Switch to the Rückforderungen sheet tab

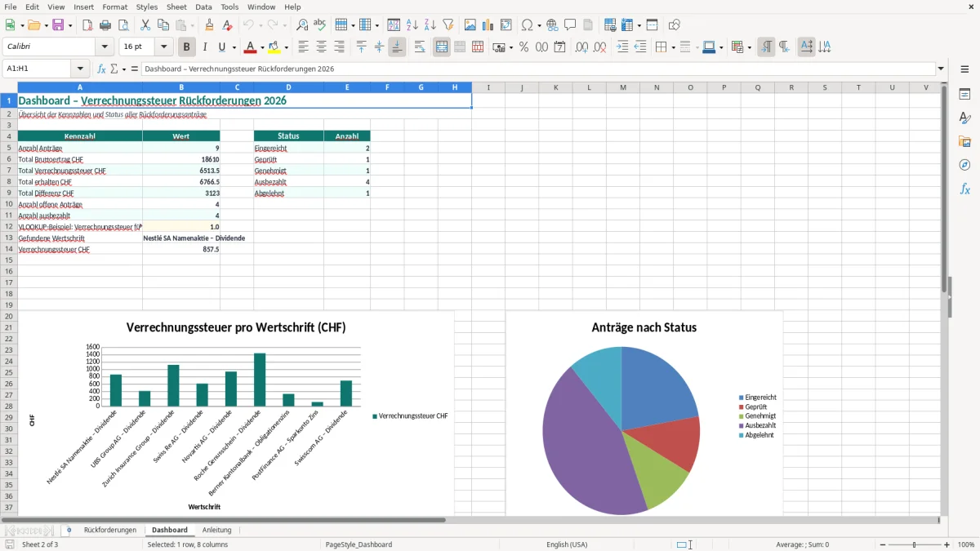tap(110, 530)
